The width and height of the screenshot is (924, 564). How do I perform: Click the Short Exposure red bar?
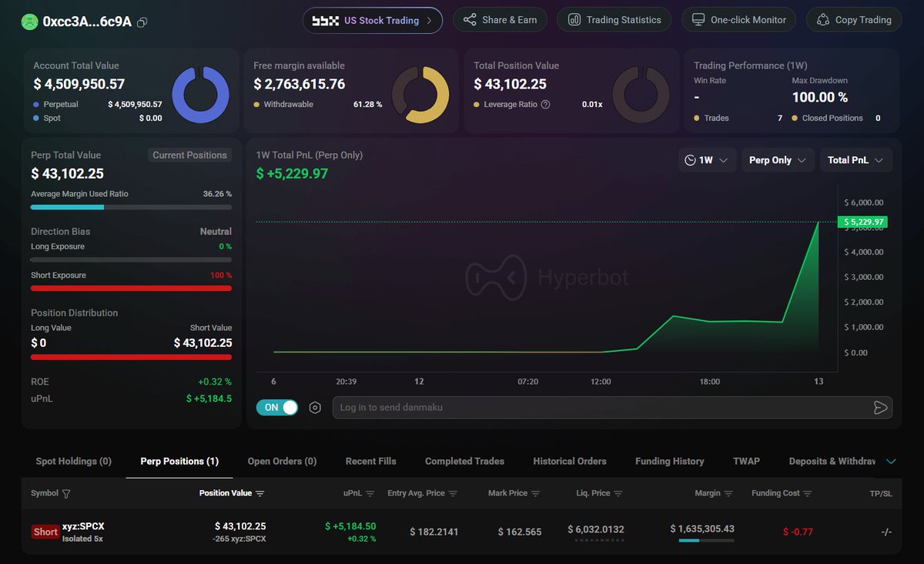[x=131, y=289]
